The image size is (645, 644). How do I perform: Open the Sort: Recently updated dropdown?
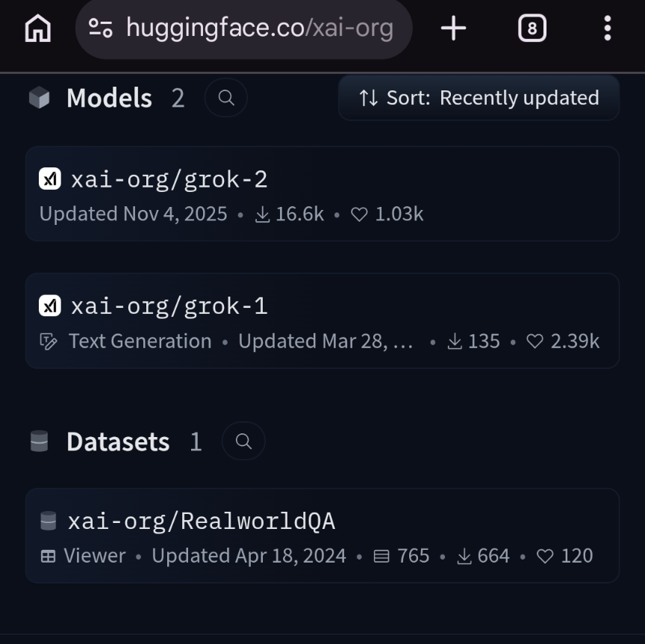pyautogui.click(x=479, y=98)
